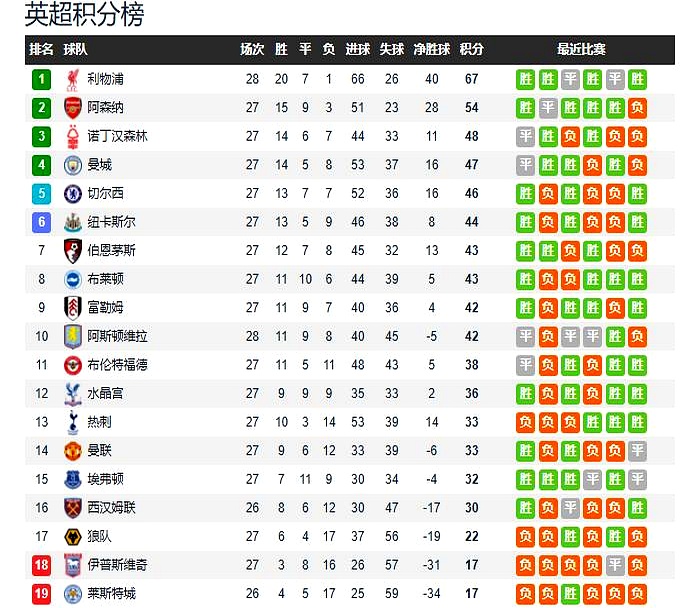Sort table by 积分 column header
The width and height of the screenshot is (682, 608).
click(x=471, y=49)
